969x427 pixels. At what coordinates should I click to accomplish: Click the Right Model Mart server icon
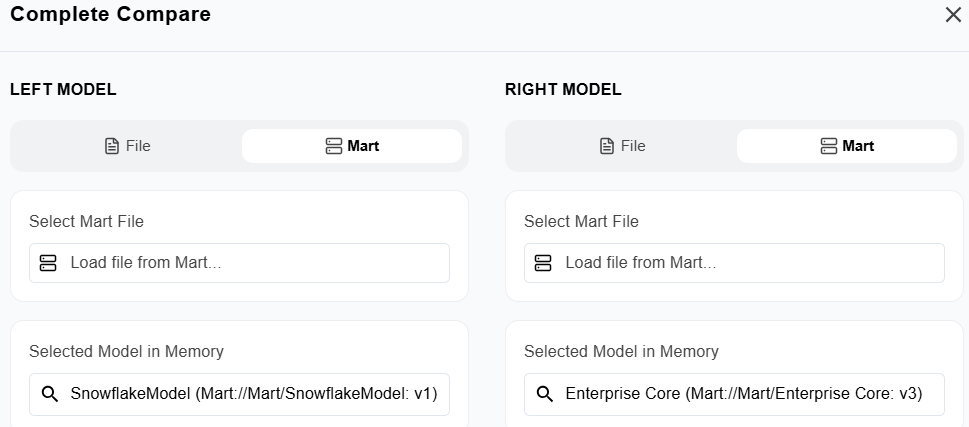click(x=829, y=146)
